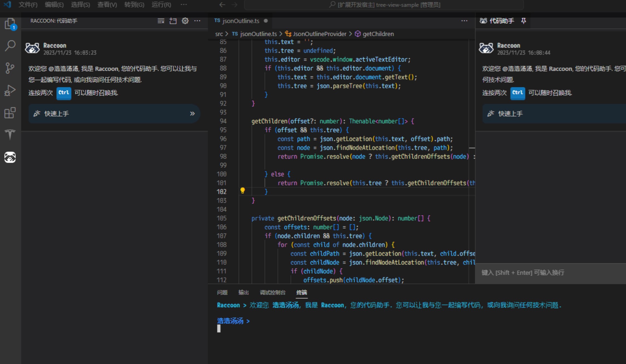Click the Raccoon settings gear icon
Screen dimensions: 626x364
(x=185, y=21)
